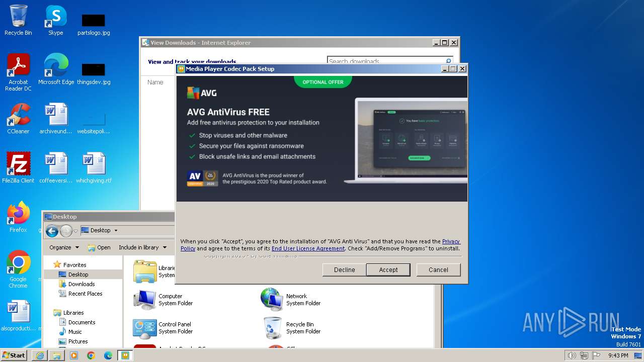Open the End User License Agreement link
Viewport: 644px width, 362px height.
click(x=308, y=248)
